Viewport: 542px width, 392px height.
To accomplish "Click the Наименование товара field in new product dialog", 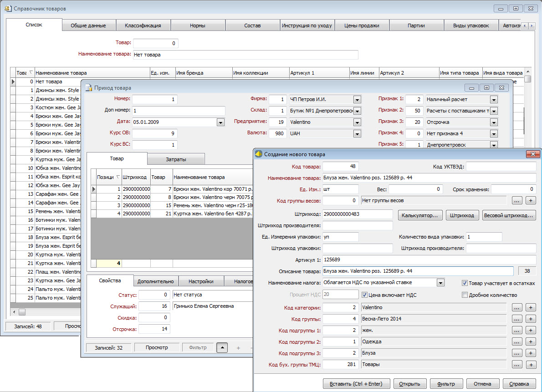I will 429,178.
